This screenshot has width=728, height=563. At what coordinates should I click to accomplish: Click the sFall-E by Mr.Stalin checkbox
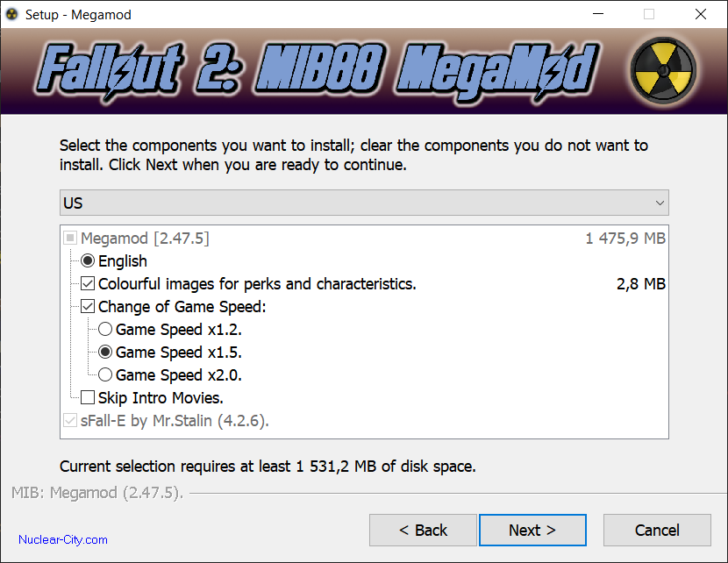click(x=70, y=421)
